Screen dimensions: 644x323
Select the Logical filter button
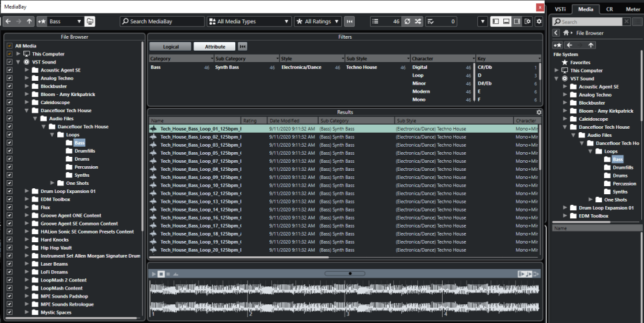(171, 47)
